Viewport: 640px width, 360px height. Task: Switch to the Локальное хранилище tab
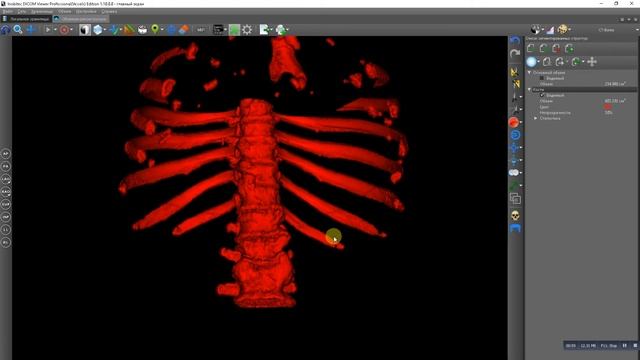(x=27, y=19)
